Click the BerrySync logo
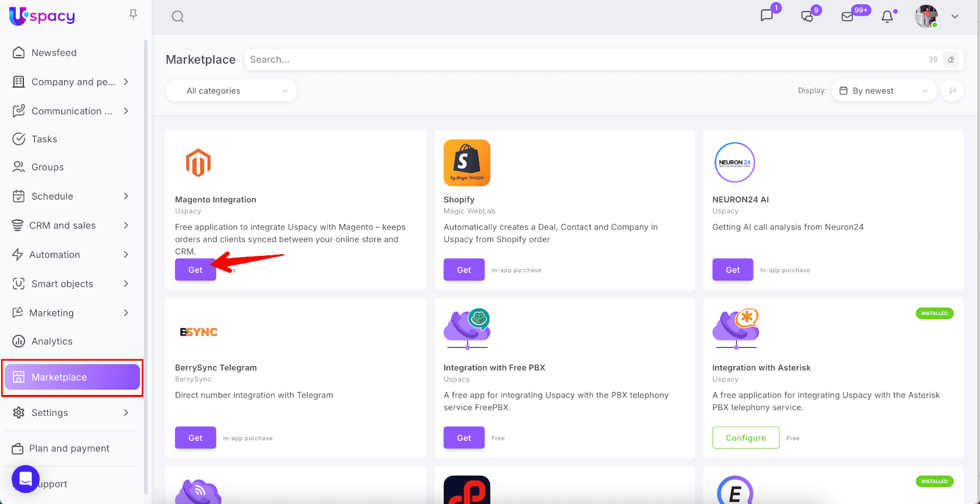 pyautogui.click(x=199, y=332)
